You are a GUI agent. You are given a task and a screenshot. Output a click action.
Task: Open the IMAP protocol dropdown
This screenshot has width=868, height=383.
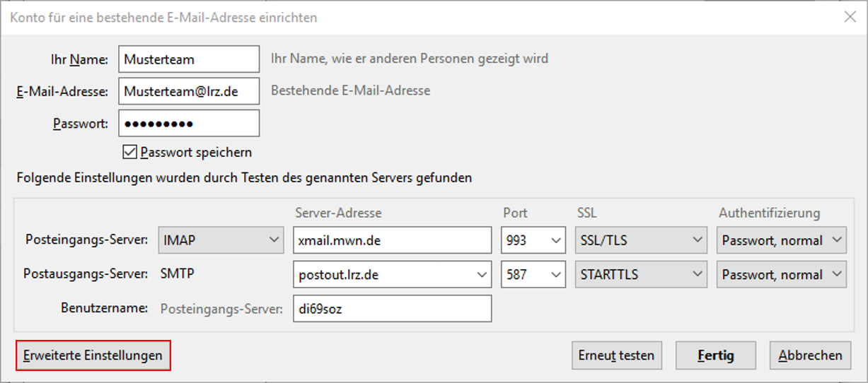pyautogui.click(x=222, y=240)
